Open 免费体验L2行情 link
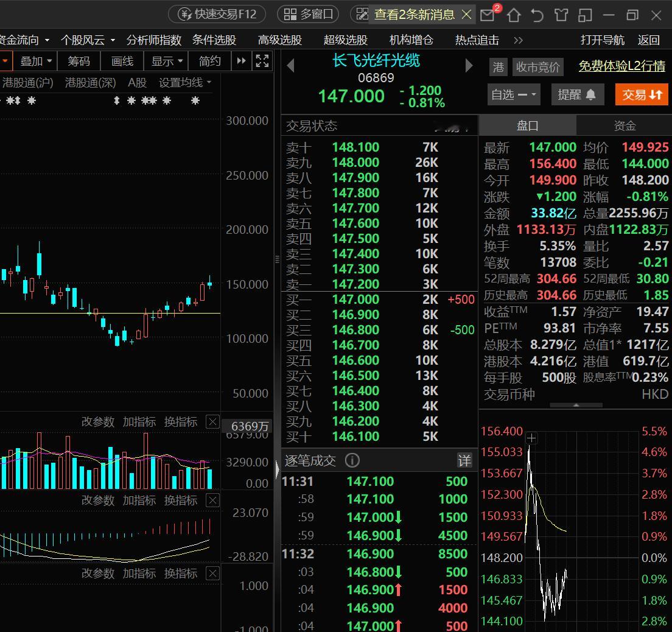The image size is (672, 632). click(x=622, y=66)
